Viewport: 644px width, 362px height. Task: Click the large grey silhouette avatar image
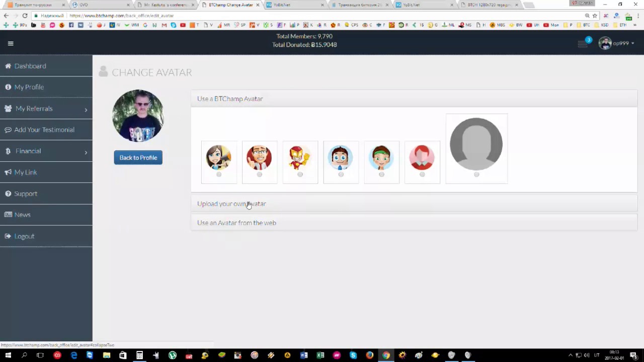coord(476,144)
